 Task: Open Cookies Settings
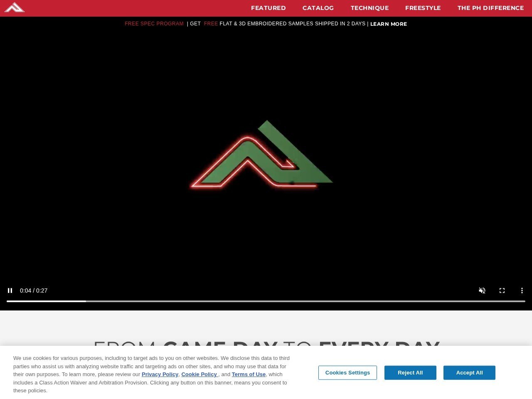(347, 373)
